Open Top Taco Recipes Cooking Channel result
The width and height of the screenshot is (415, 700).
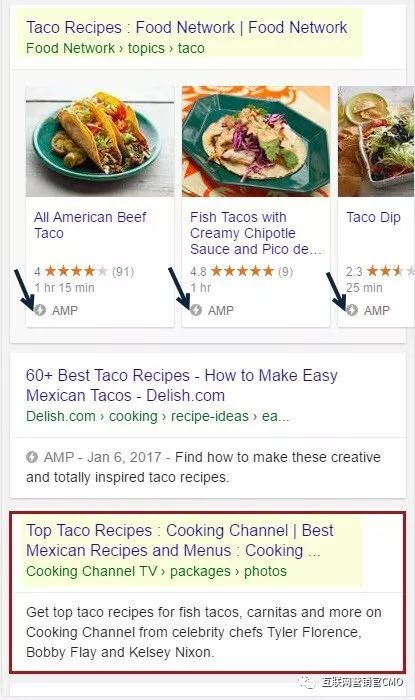tap(180, 540)
